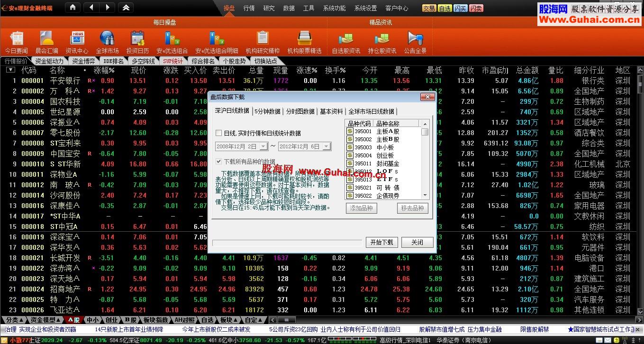Screen dimensions: 644x344
Task: Click stock row 000024 招商地产
Action: click(x=318, y=289)
